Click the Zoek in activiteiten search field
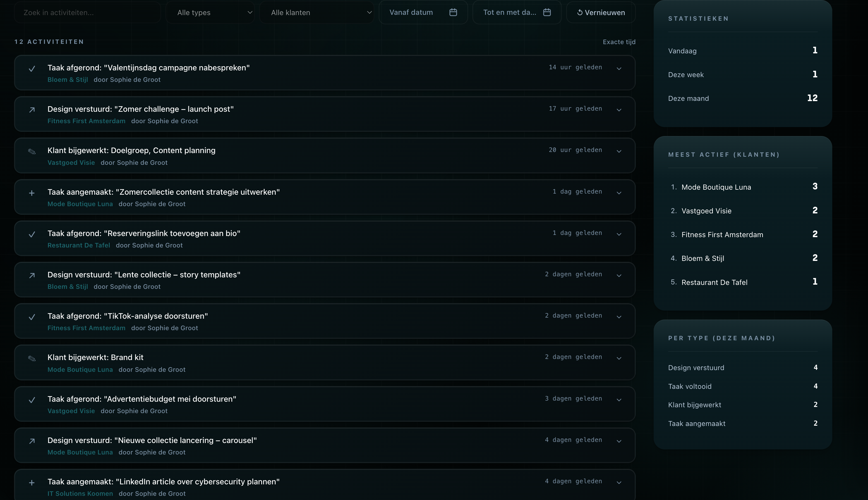This screenshot has width=868, height=500. 87,13
